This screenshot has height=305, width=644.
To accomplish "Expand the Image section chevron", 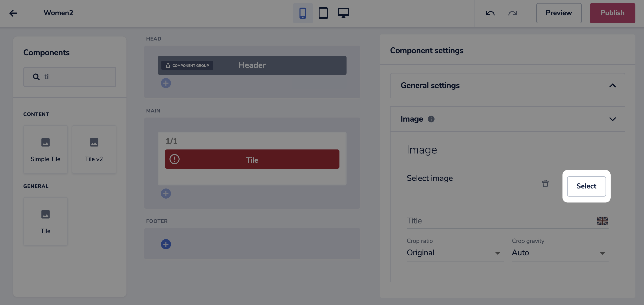I will click(612, 119).
